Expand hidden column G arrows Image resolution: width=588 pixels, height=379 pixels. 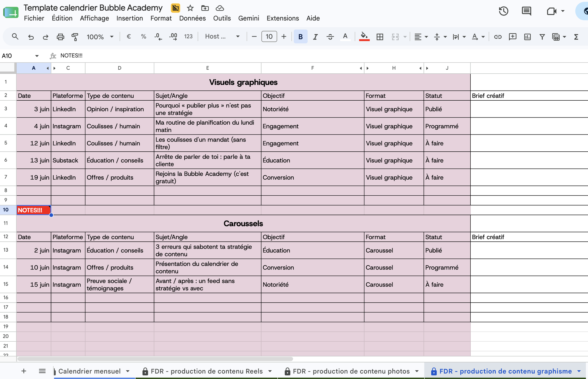tap(367, 68)
